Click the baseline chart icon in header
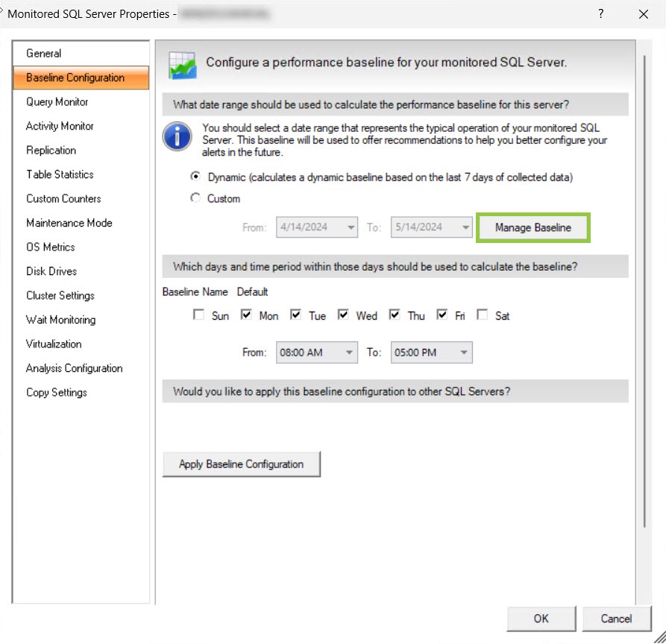Viewport: 666px width, 644px height. 182,65
